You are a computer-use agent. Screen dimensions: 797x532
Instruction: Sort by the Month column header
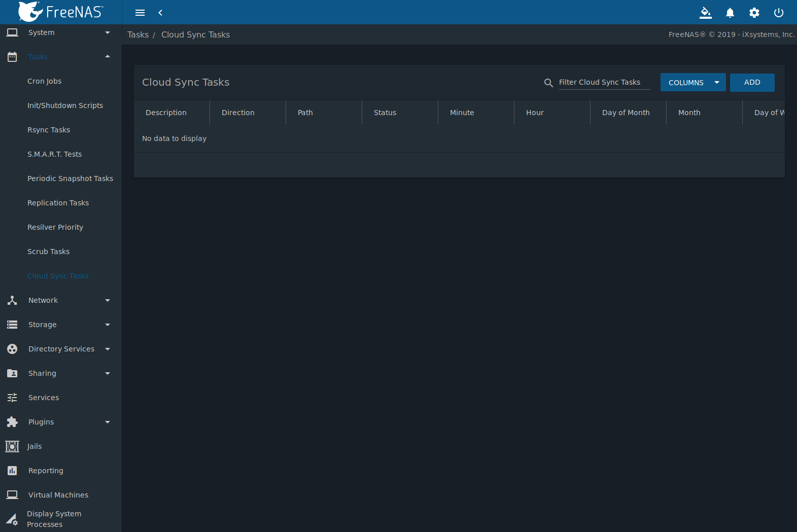point(689,113)
